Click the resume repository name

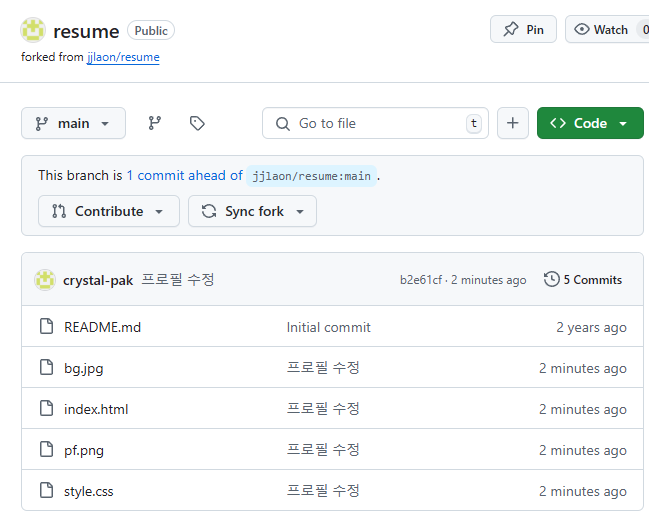pos(86,31)
